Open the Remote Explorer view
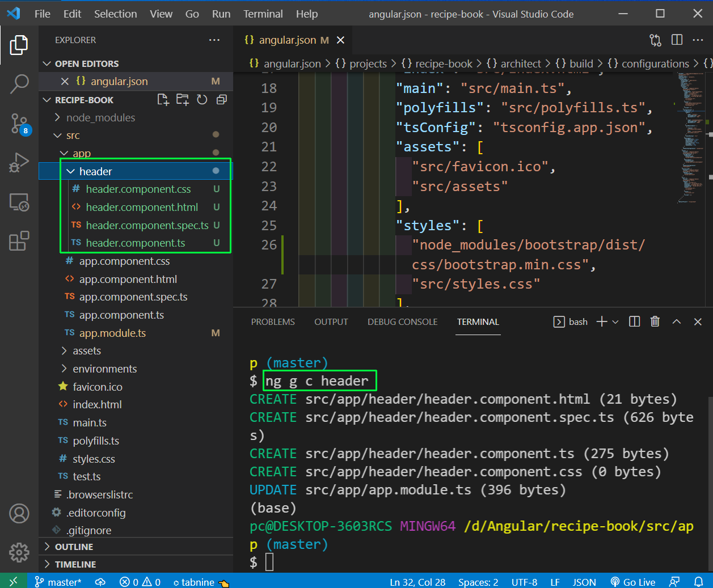Image resolution: width=713 pixels, height=588 pixels. point(19,202)
